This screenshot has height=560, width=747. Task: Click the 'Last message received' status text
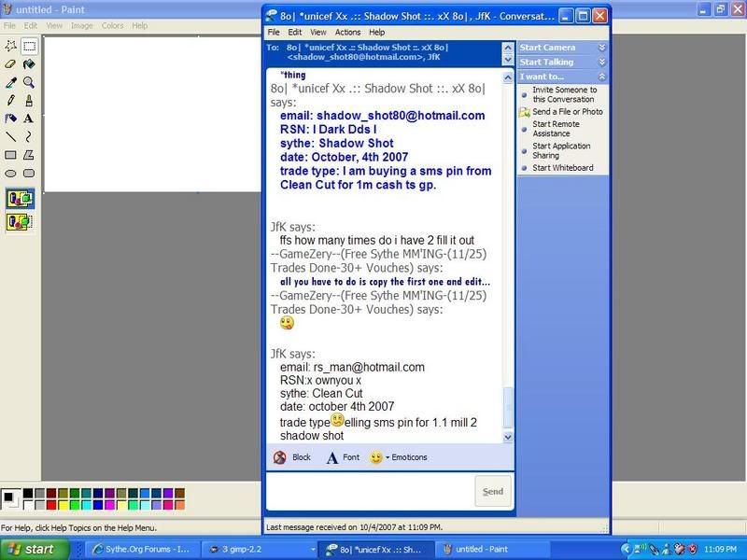coord(355,527)
